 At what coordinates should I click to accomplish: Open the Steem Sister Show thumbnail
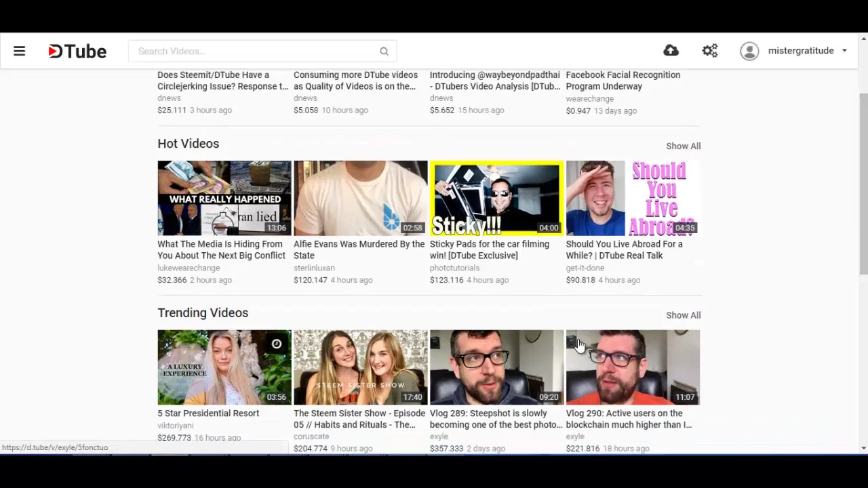point(360,367)
